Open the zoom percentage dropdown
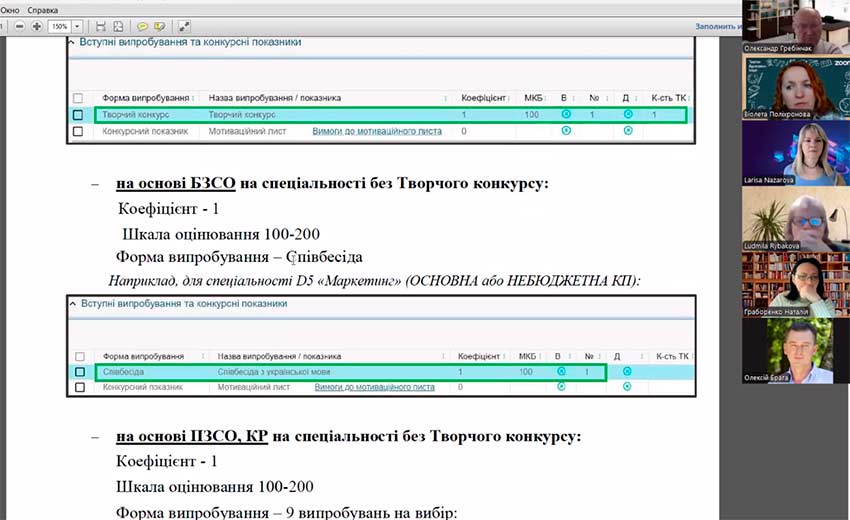This screenshot has height=520, width=850. coord(78,25)
